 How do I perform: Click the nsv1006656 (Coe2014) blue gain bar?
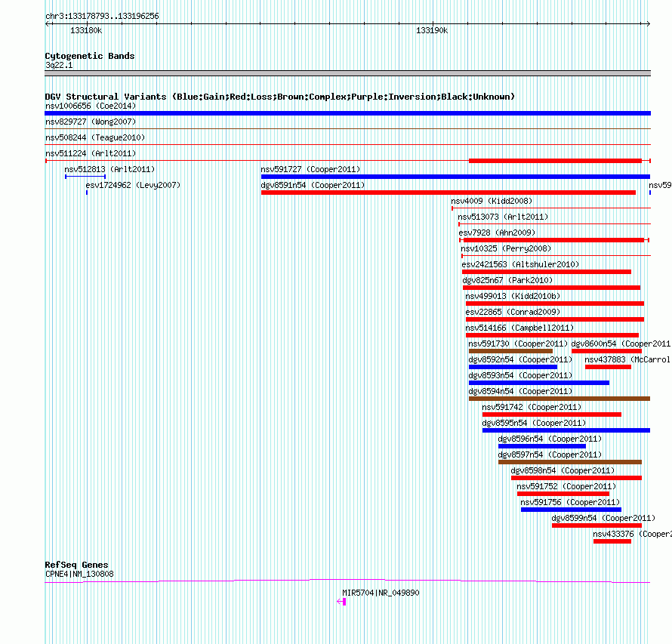(347, 113)
